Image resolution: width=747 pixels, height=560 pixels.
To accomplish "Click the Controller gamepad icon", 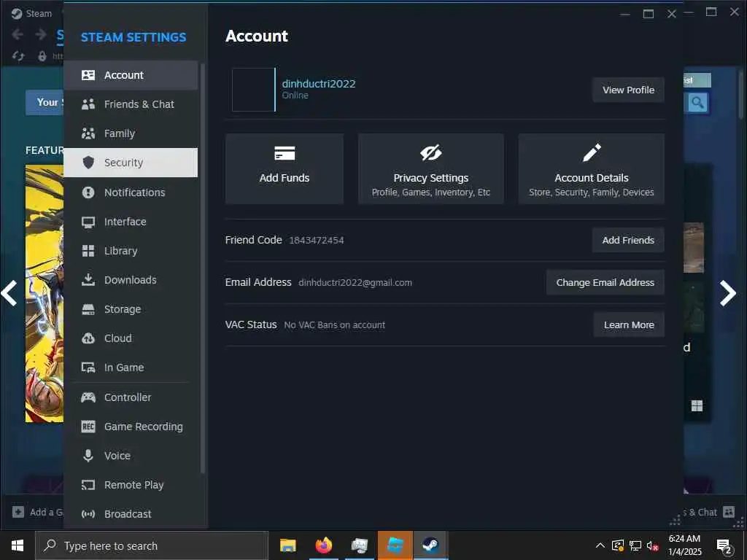I will coord(88,397).
